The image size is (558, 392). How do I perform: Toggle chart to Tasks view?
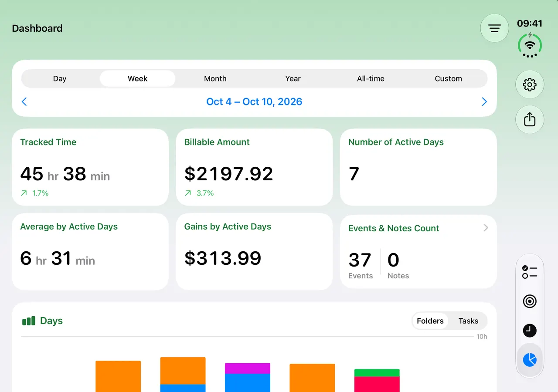[x=468, y=321]
